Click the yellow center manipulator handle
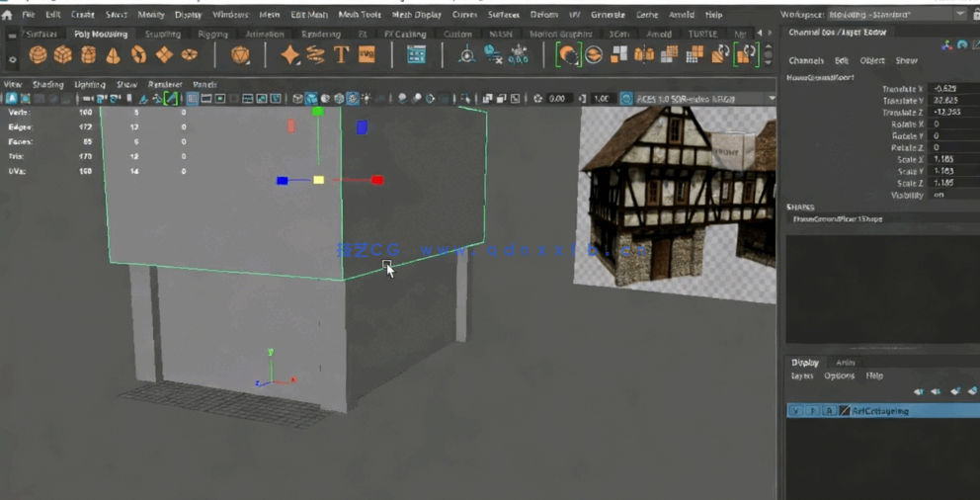980x500 pixels. tap(318, 180)
